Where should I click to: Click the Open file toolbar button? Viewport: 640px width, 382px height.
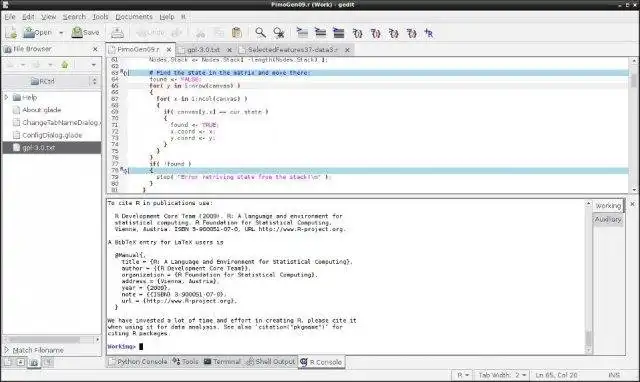pos(38,33)
